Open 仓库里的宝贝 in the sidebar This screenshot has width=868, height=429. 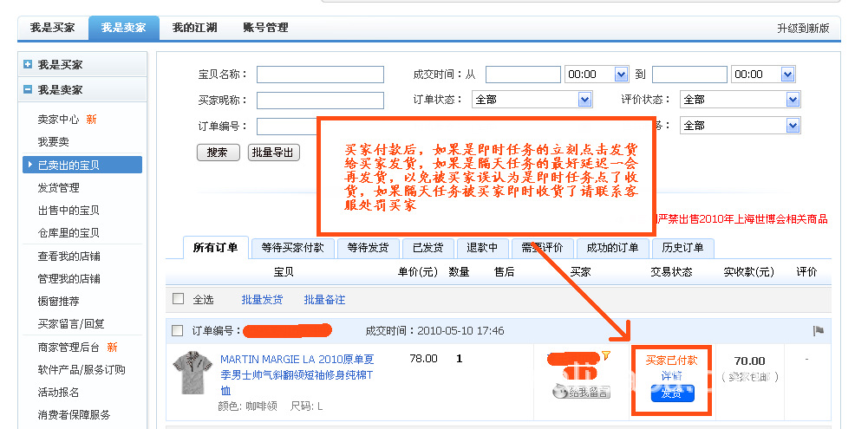[x=69, y=233]
